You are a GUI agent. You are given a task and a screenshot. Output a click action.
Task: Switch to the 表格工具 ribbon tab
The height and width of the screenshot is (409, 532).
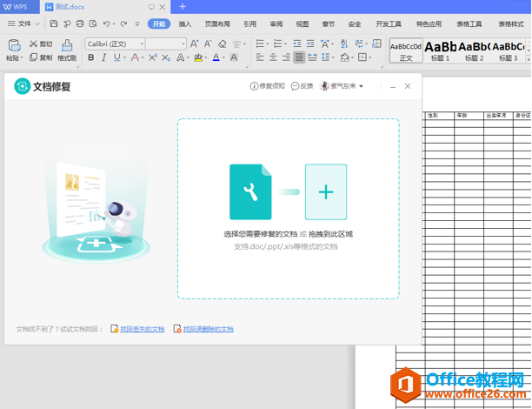[469, 23]
